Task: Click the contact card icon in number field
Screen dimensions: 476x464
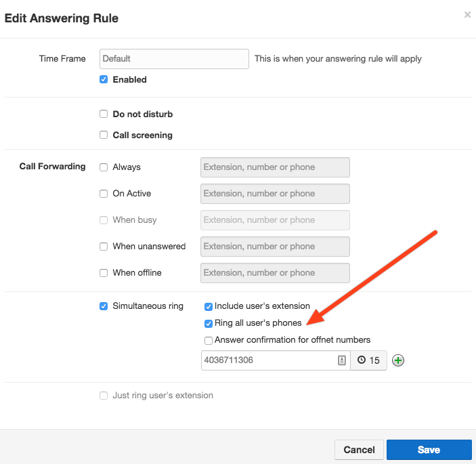Action: tap(342, 360)
